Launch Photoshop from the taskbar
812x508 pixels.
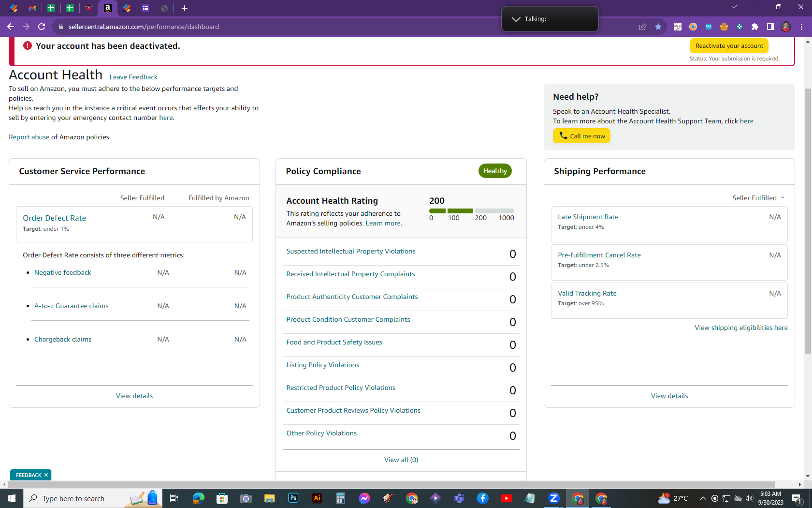click(293, 498)
